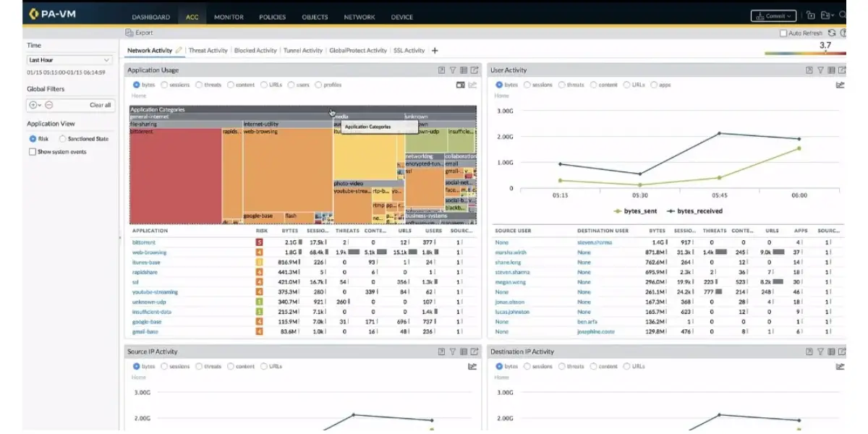868x434 pixels.
Task: Edit the Network Activity tab with pencil icon
Action: (x=179, y=51)
